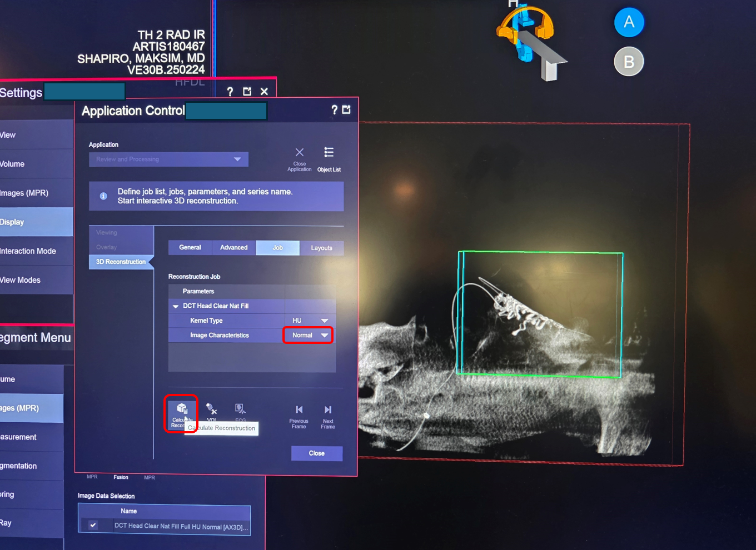
Task: Collapse the DCT Head Clear Nat Fill row
Action: coord(176,306)
